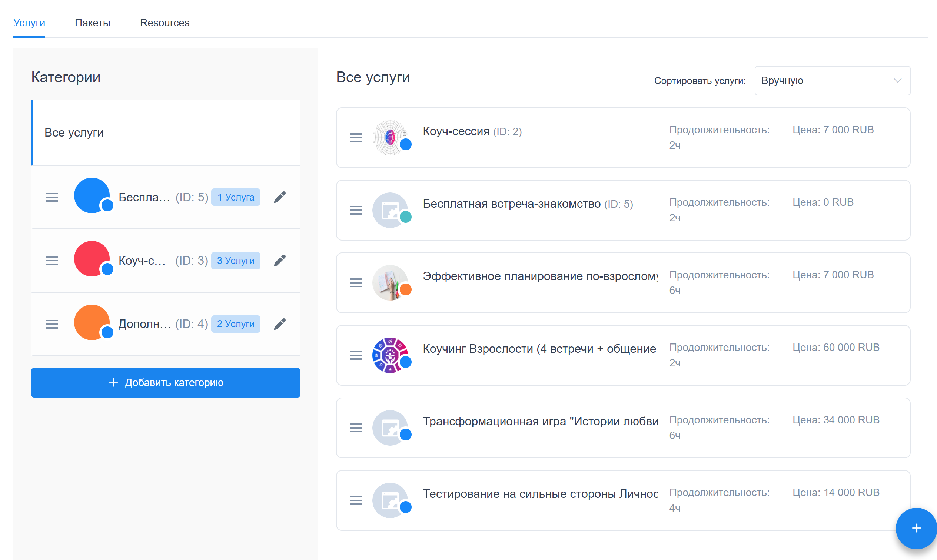The image size is (937, 560).
Task: Click the Добавить категорию button
Action: (165, 382)
